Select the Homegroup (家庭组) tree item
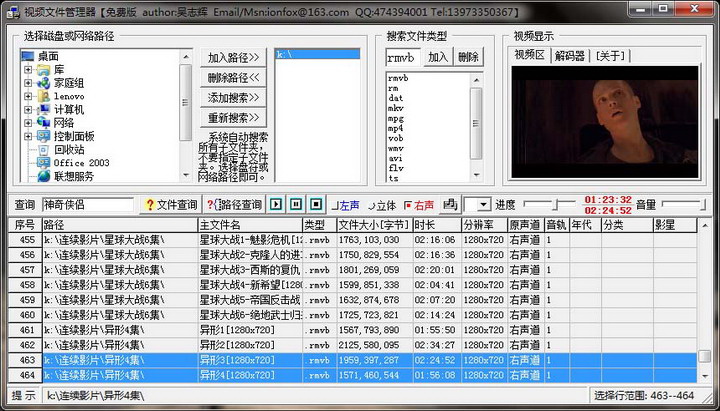This screenshot has width=720, height=411. 69,83
